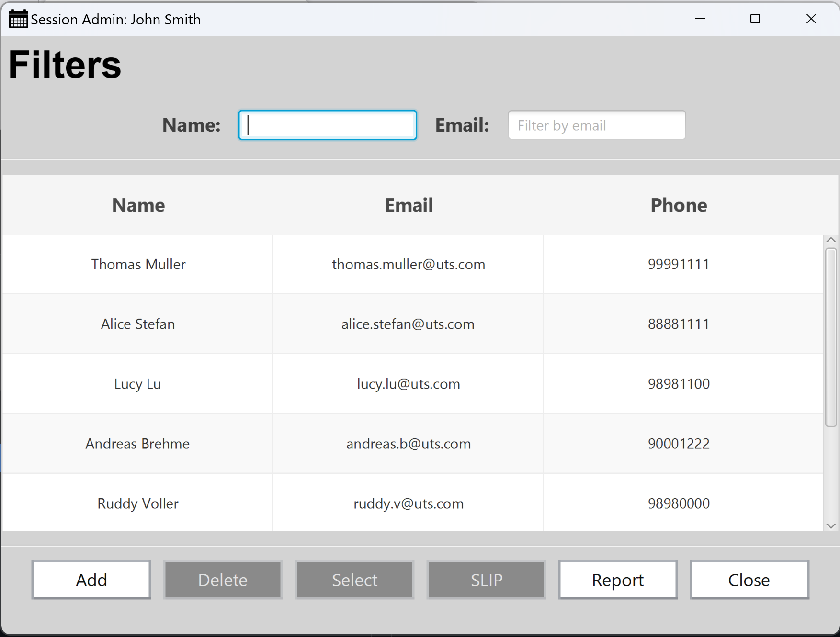Click the scrollbar down arrow

(831, 525)
